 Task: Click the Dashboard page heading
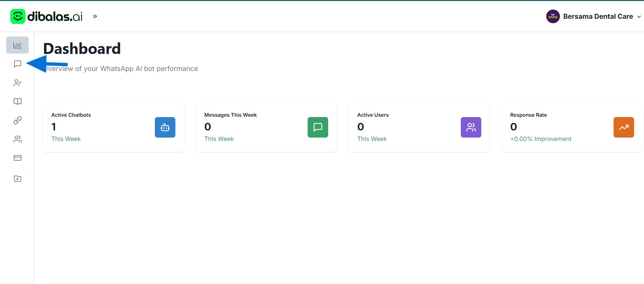coord(82,49)
